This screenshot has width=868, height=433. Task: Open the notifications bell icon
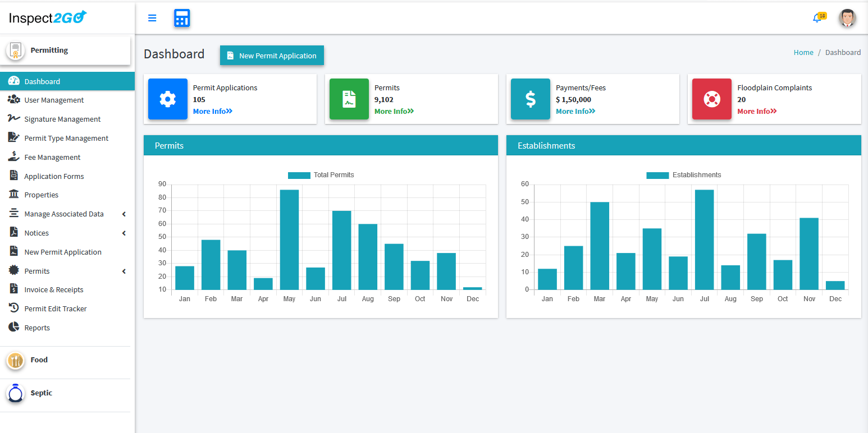coord(817,18)
